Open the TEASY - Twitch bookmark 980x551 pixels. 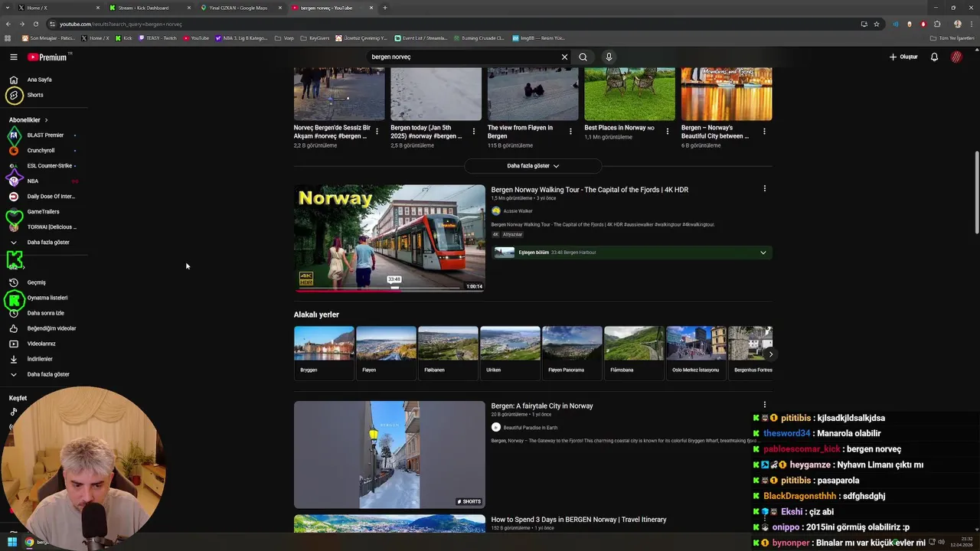[x=158, y=37]
